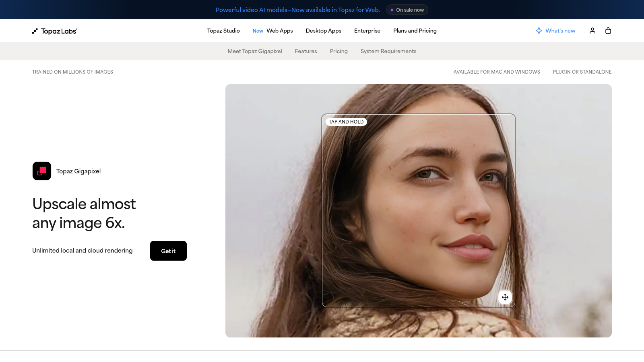
Task: Open the Topaz Studio menu
Action: point(223,31)
